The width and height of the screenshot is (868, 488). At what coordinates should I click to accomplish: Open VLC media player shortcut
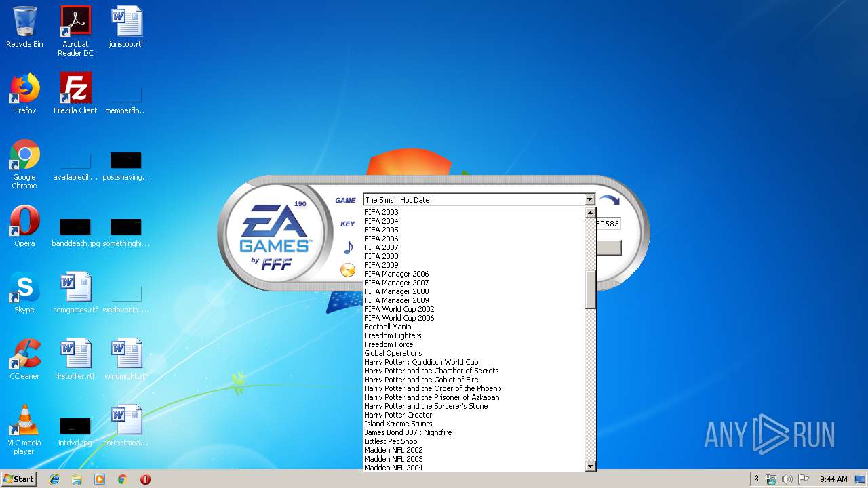coord(24,430)
